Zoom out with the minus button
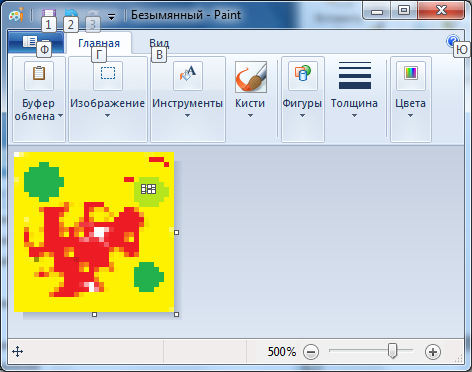 pyautogui.click(x=311, y=352)
